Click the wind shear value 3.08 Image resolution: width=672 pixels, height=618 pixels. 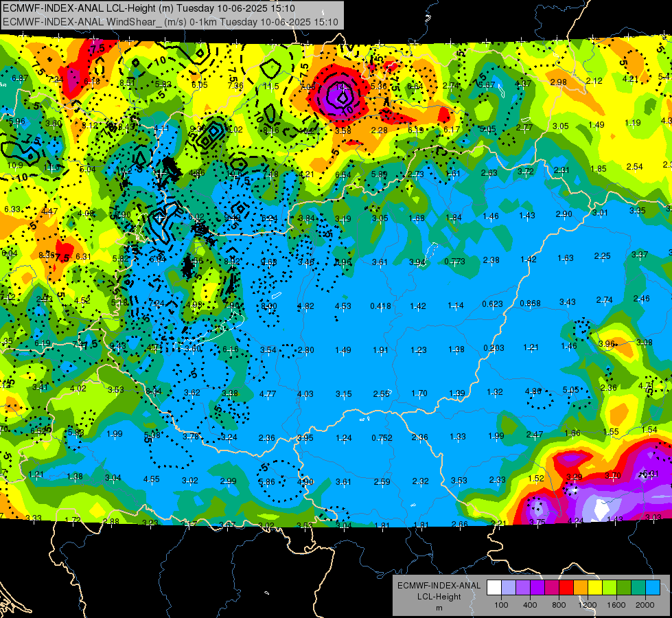pos(645,342)
